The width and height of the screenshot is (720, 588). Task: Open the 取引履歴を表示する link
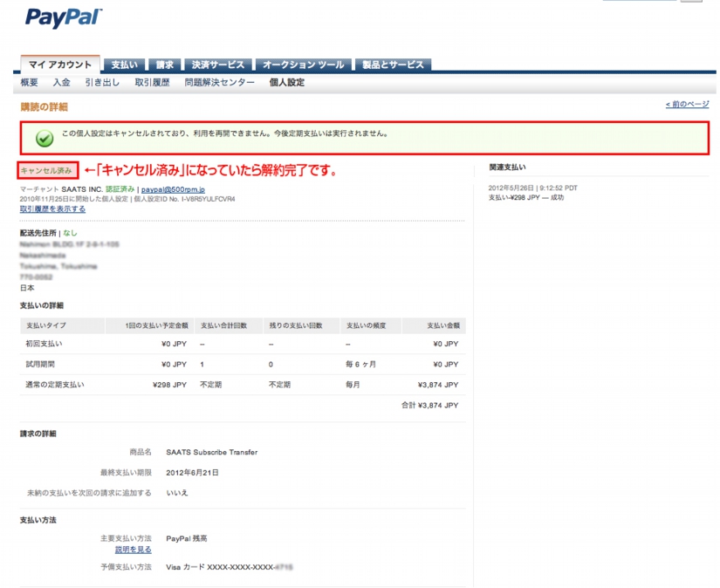[x=52, y=209]
